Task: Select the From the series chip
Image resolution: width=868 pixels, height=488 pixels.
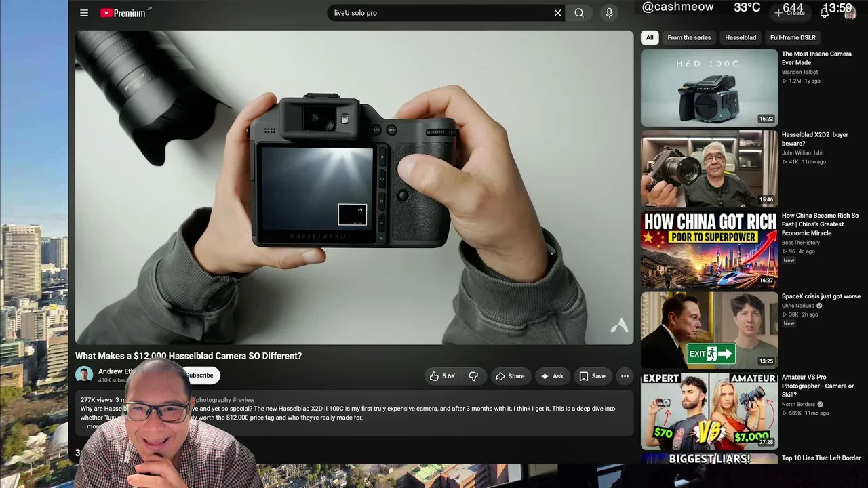Action: click(x=689, y=37)
